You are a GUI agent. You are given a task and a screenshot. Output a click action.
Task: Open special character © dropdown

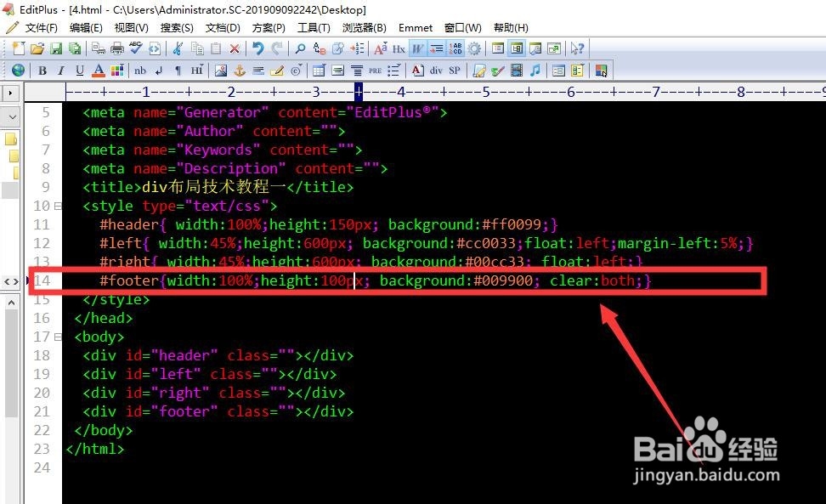tap(297, 70)
